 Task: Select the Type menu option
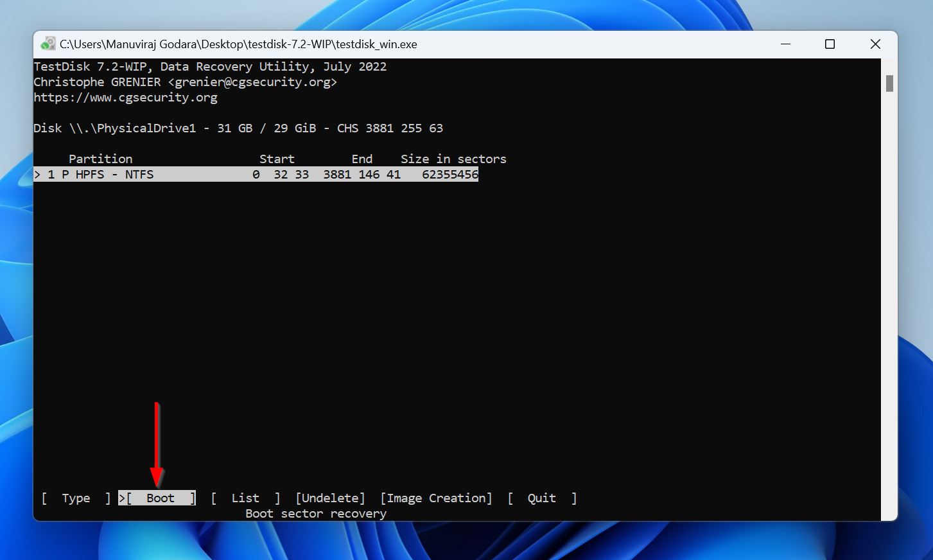(76, 498)
